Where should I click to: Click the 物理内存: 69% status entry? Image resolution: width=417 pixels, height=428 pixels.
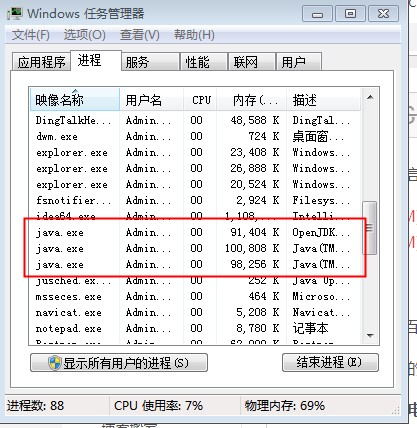285,406
